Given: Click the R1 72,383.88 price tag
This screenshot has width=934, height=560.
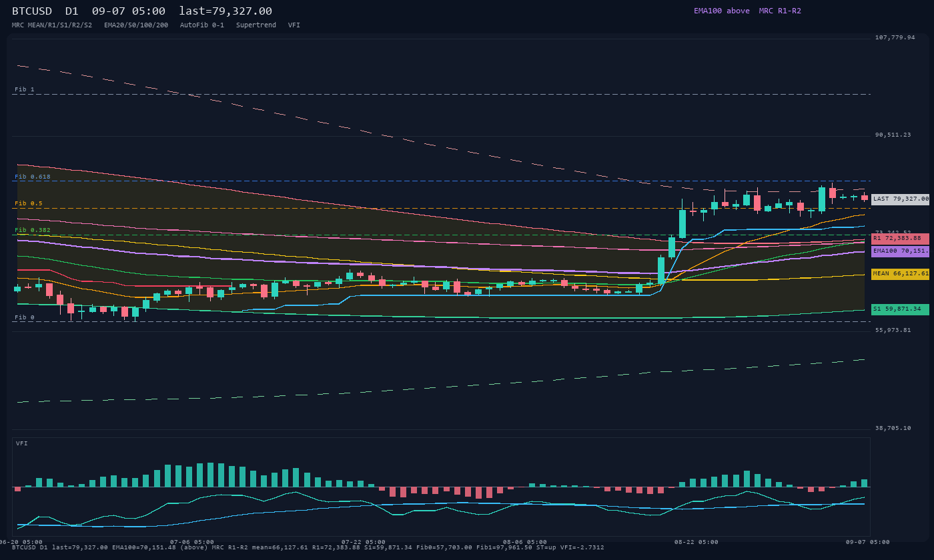Looking at the screenshot, I should click(900, 238).
